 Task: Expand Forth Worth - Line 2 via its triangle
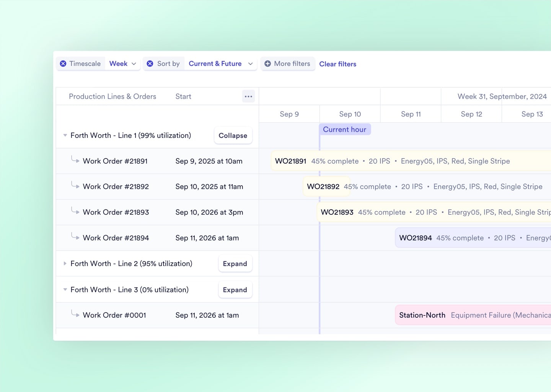click(65, 263)
